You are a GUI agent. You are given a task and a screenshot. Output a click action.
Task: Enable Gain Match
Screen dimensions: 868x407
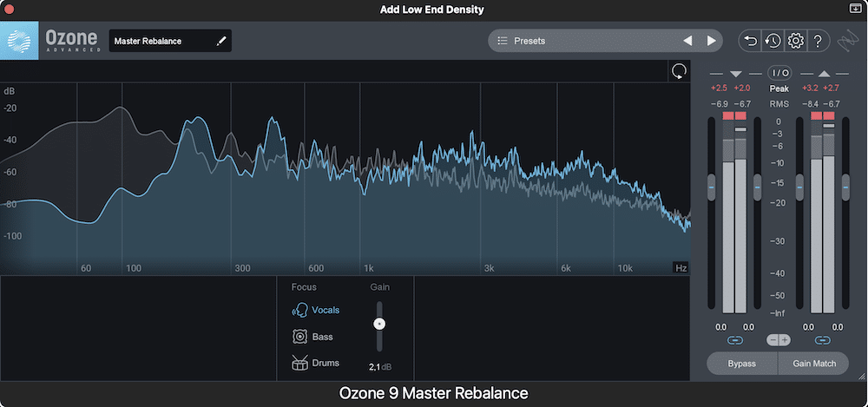point(814,364)
